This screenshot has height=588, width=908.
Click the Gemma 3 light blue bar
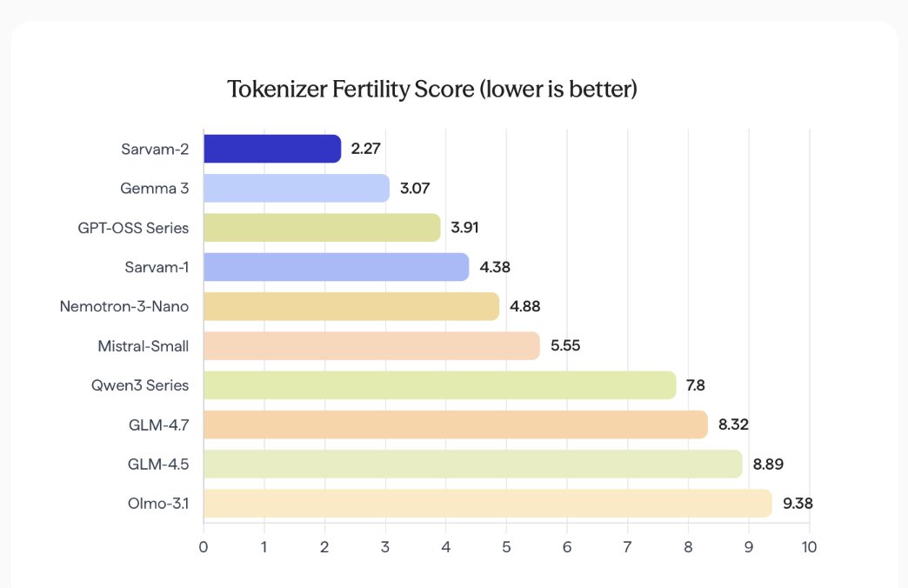click(x=297, y=188)
